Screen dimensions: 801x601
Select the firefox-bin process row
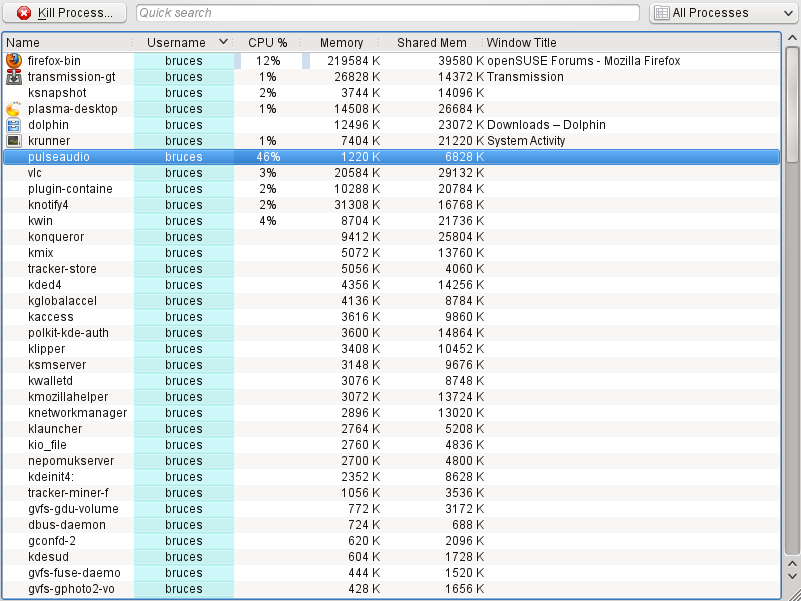pos(392,61)
